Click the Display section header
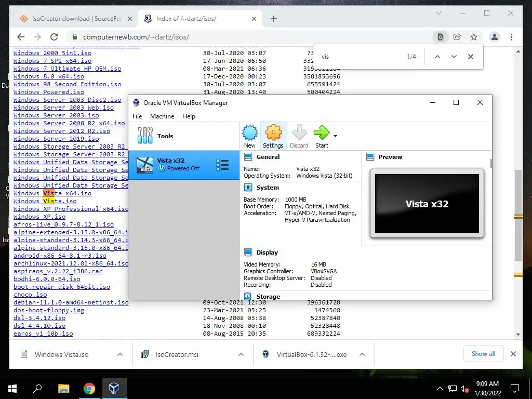The width and height of the screenshot is (532, 399). coord(267,252)
